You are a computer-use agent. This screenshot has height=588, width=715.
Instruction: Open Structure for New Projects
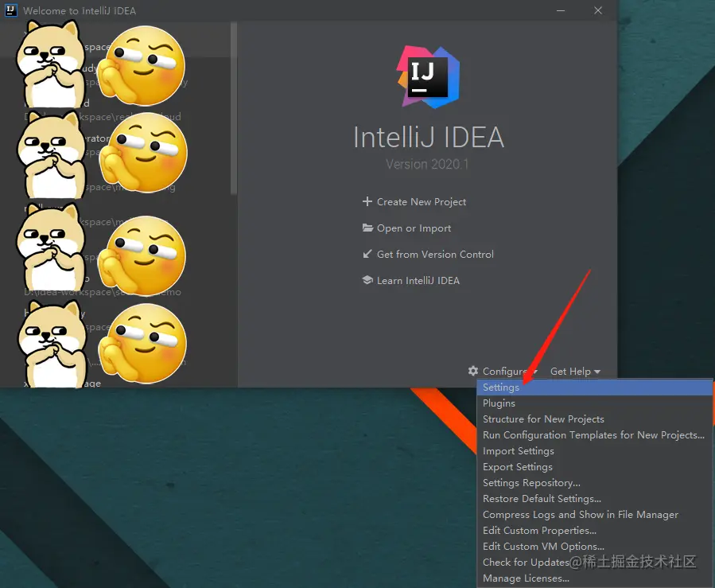click(x=595, y=419)
